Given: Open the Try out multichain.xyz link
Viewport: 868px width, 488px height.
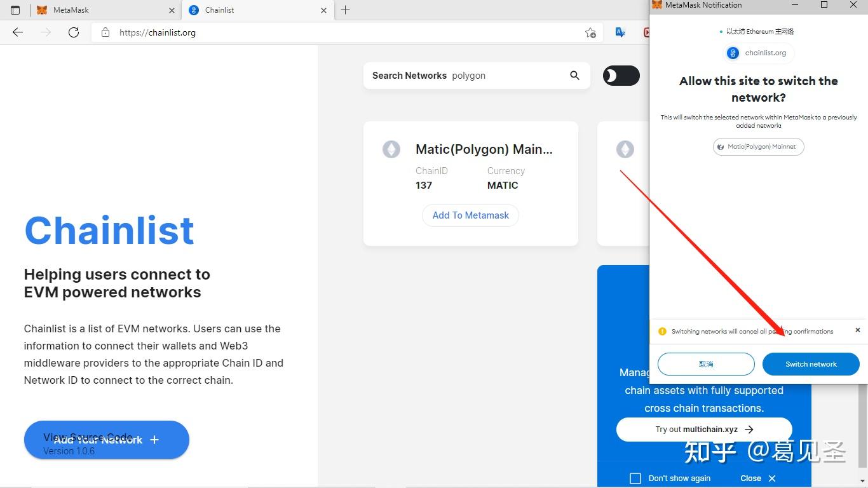Looking at the screenshot, I should pyautogui.click(x=703, y=429).
